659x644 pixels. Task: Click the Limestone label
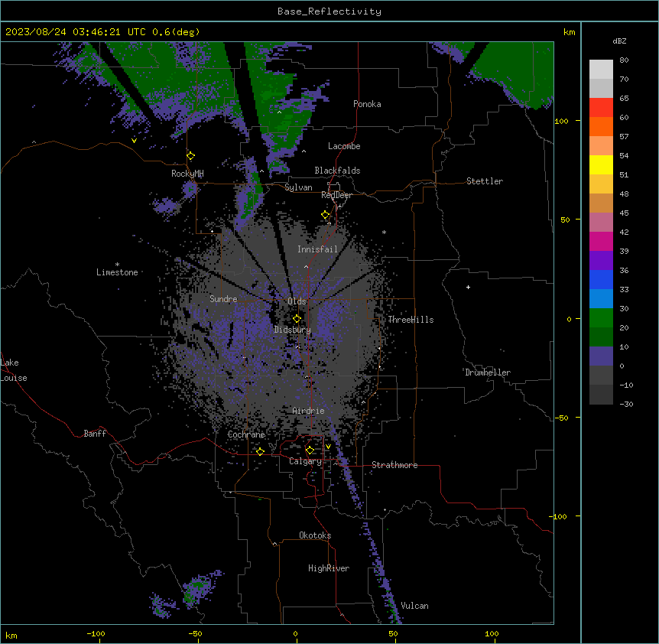(117, 272)
